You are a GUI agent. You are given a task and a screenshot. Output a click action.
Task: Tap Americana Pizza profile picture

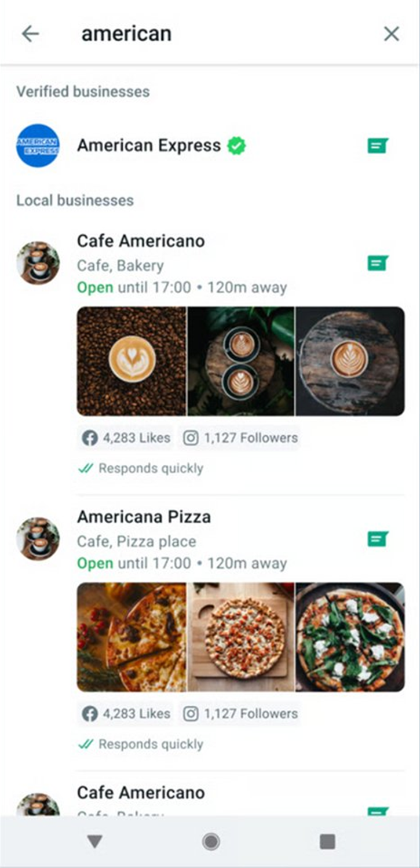tap(38, 539)
